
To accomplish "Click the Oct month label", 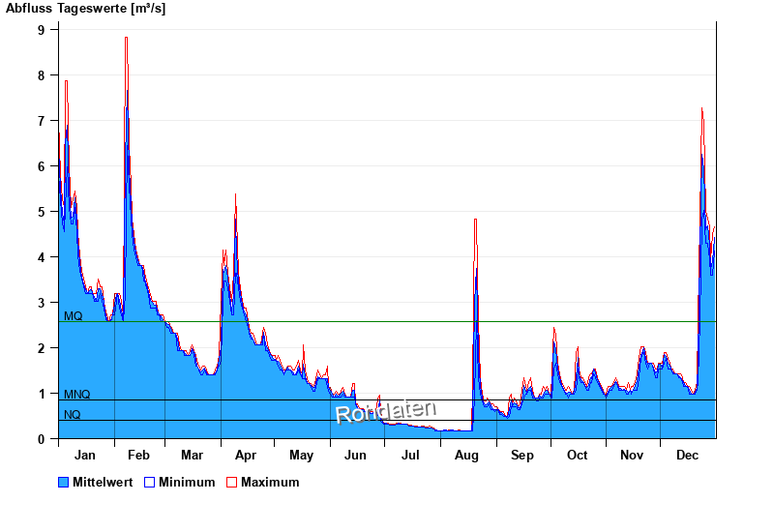I will (x=577, y=456).
